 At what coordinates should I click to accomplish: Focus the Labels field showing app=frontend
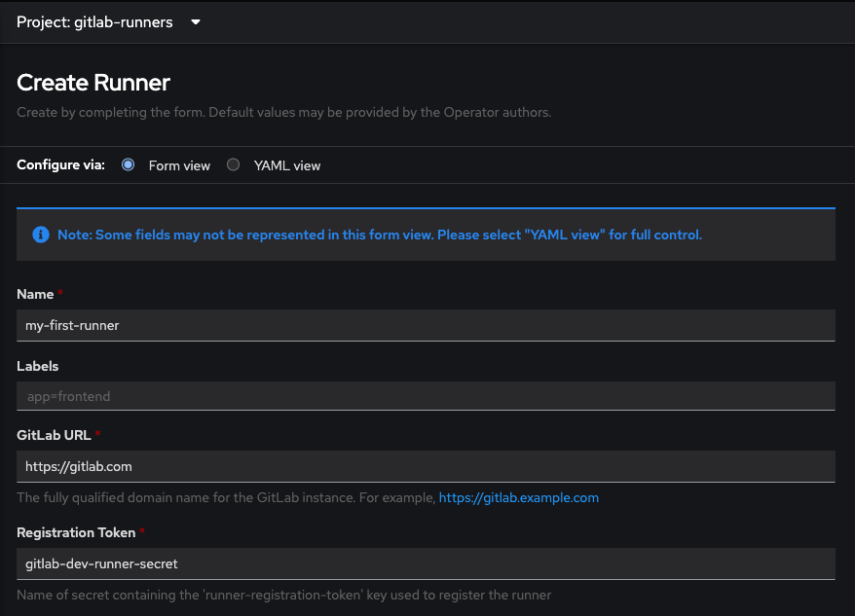click(x=426, y=396)
